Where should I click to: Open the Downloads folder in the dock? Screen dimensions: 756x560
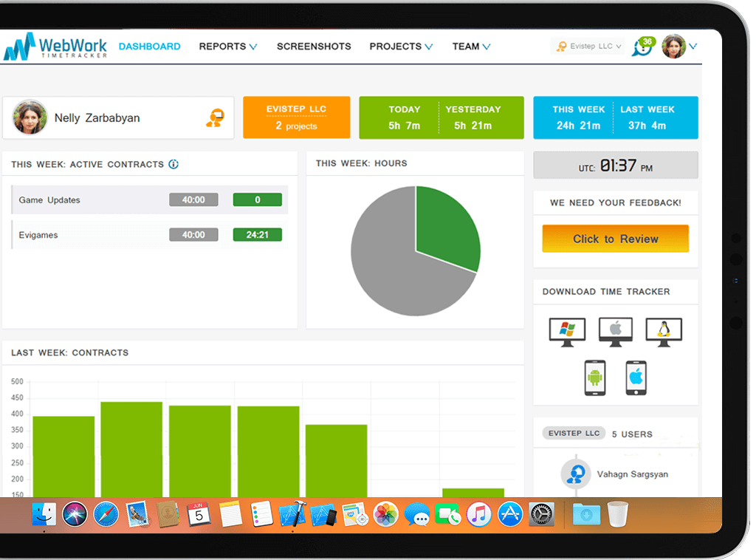[586, 514]
